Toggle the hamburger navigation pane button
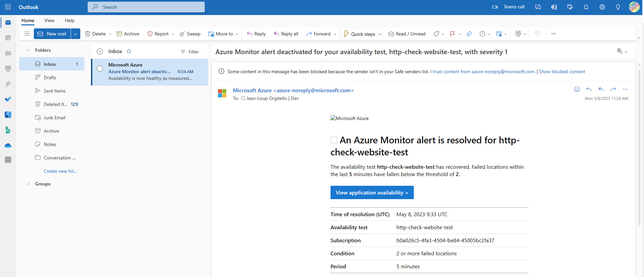 (27, 34)
